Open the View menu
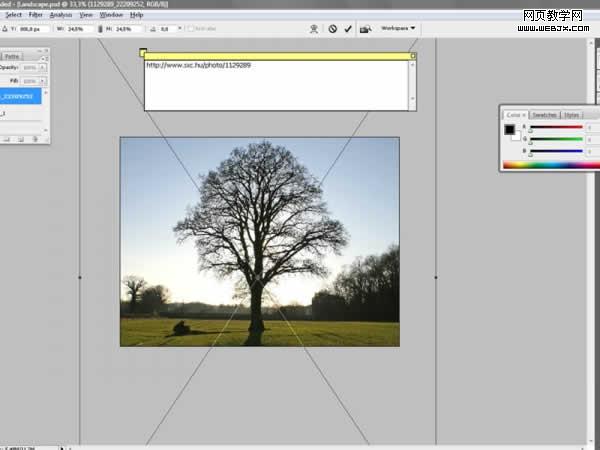This screenshot has height=450, width=600. pyautogui.click(x=86, y=15)
